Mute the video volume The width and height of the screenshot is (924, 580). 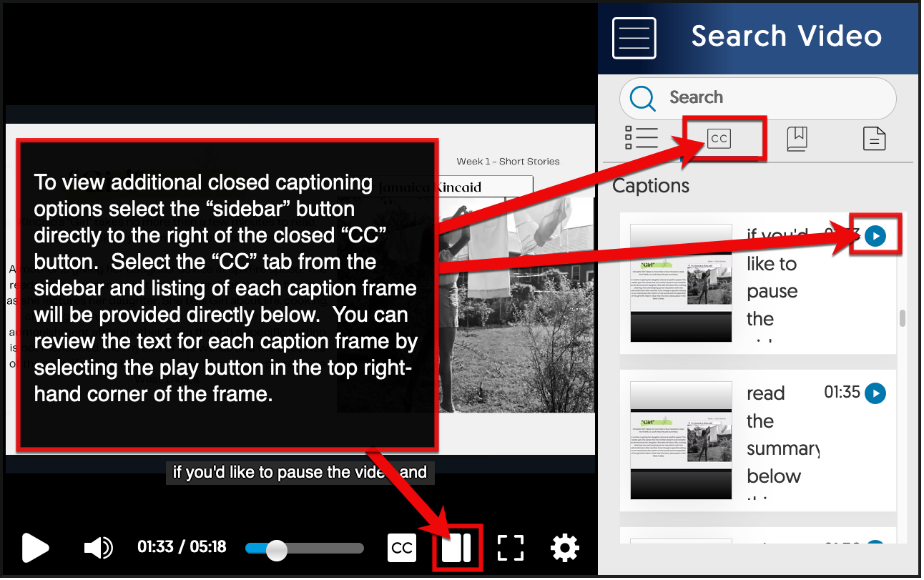(x=98, y=548)
